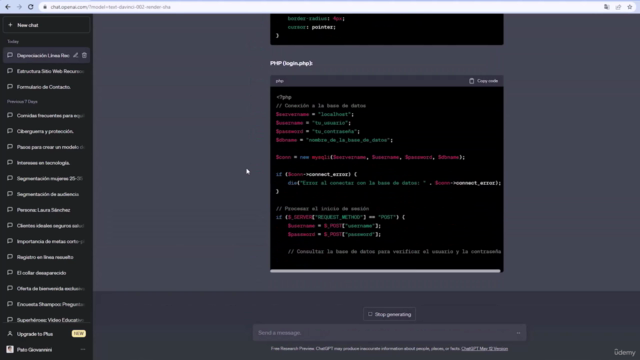Copy code from php block
The width and height of the screenshot is (640, 360).
point(483,81)
